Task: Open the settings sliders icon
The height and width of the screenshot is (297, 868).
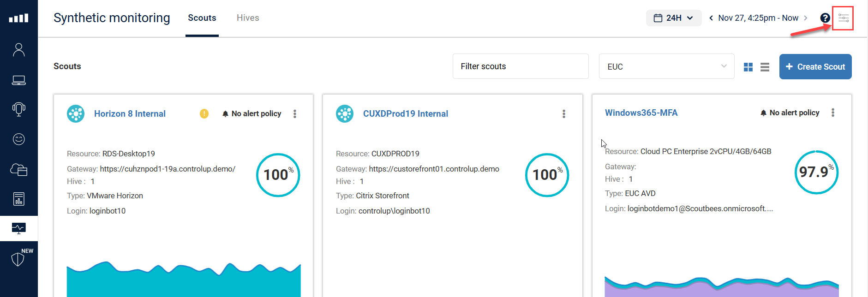Action: [844, 18]
